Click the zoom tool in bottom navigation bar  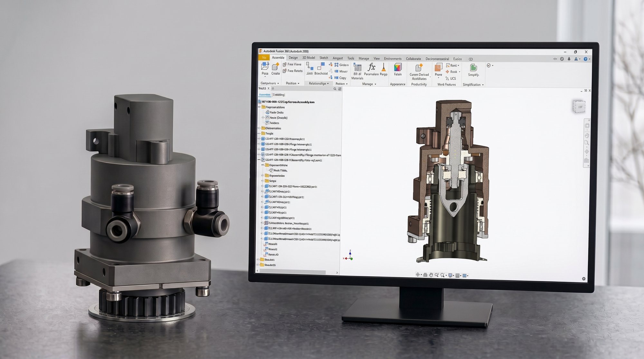point(437,275)
